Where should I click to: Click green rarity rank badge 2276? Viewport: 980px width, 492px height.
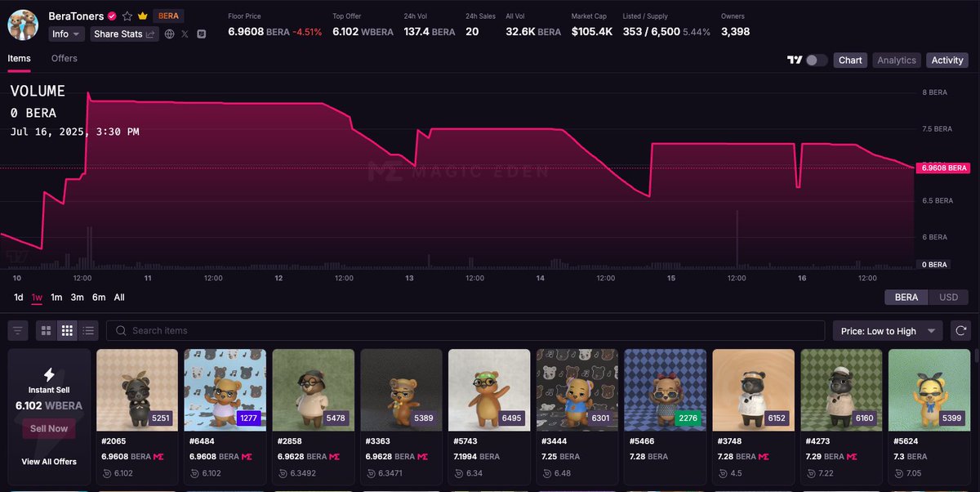click(x=688, y=418)
